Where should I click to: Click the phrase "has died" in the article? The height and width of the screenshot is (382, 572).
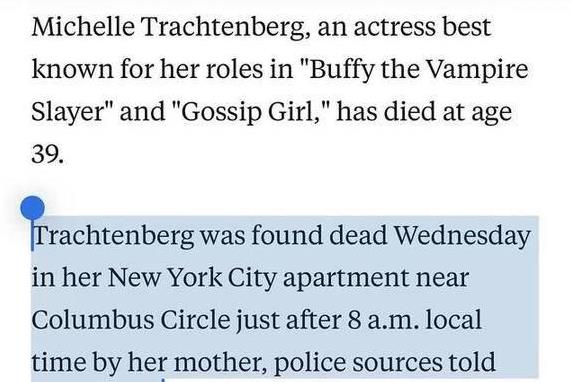coord(386,111)
